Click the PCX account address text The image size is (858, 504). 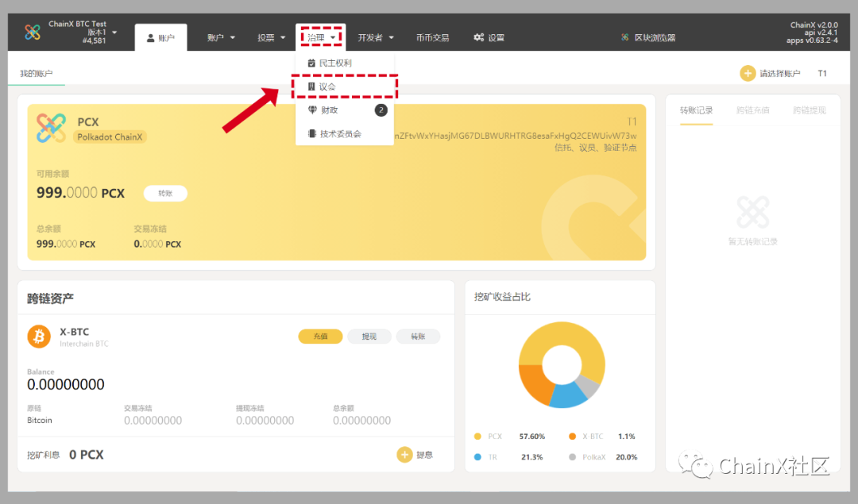(515, 135)
